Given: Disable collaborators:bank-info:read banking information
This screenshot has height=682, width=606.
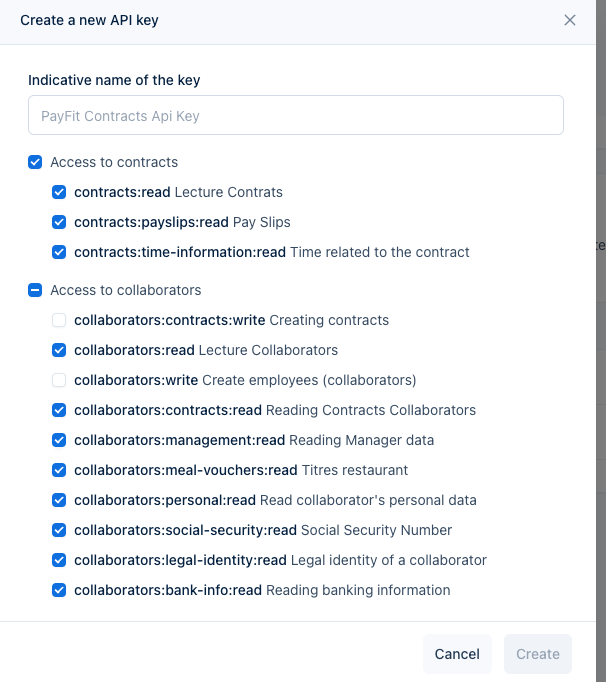Looking at the screenshot, I should [x=59, y=590].
